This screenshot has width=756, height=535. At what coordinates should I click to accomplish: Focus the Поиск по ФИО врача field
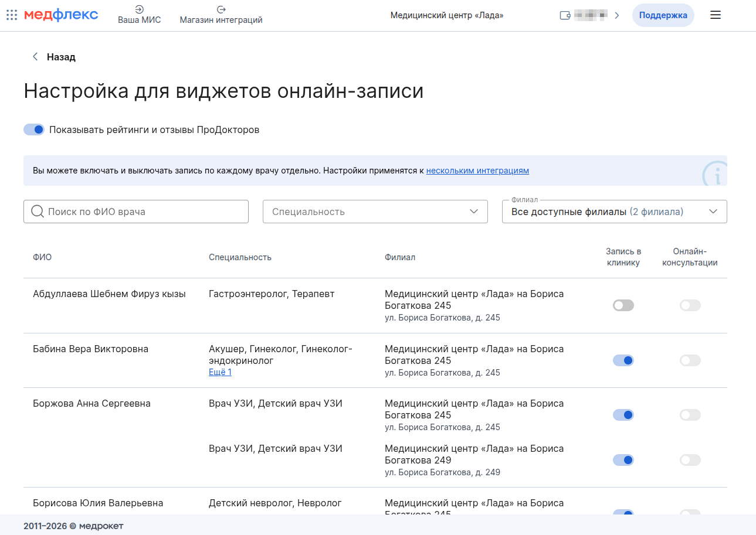coord(136,212)
